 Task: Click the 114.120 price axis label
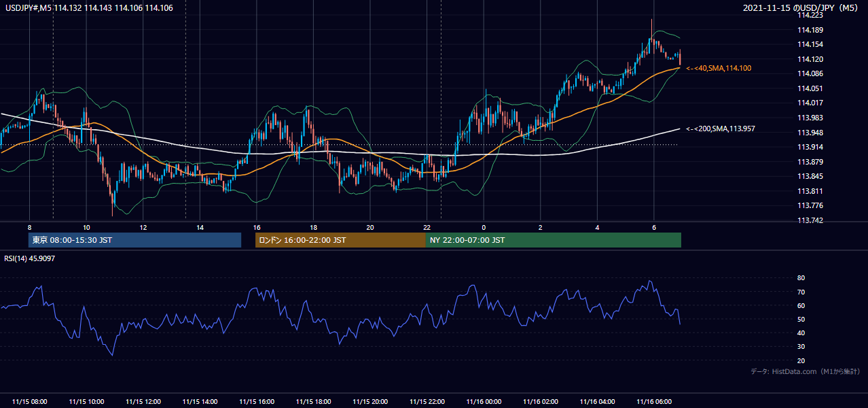coord(810,59)
